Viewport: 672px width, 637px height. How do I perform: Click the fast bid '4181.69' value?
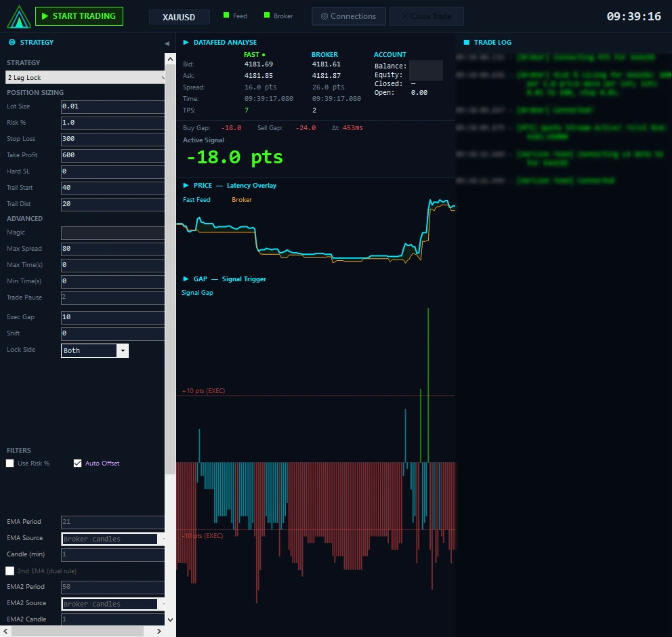coord(258,64)
